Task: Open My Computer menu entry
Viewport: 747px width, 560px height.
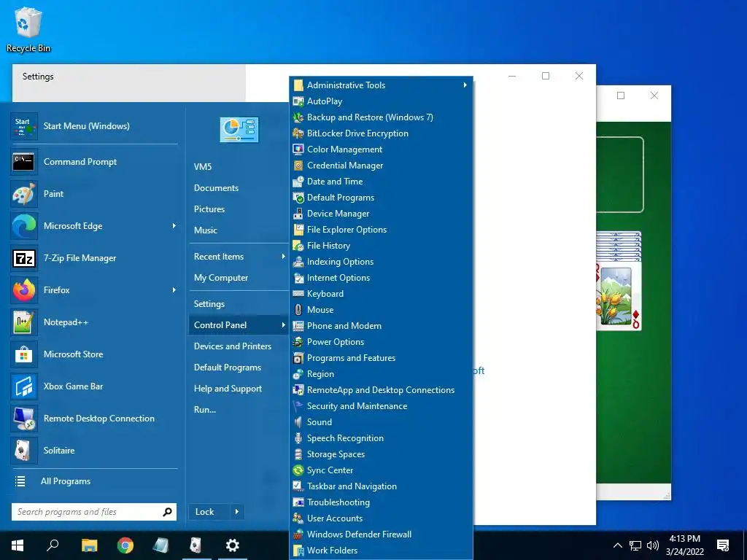Action: (221, 278)
